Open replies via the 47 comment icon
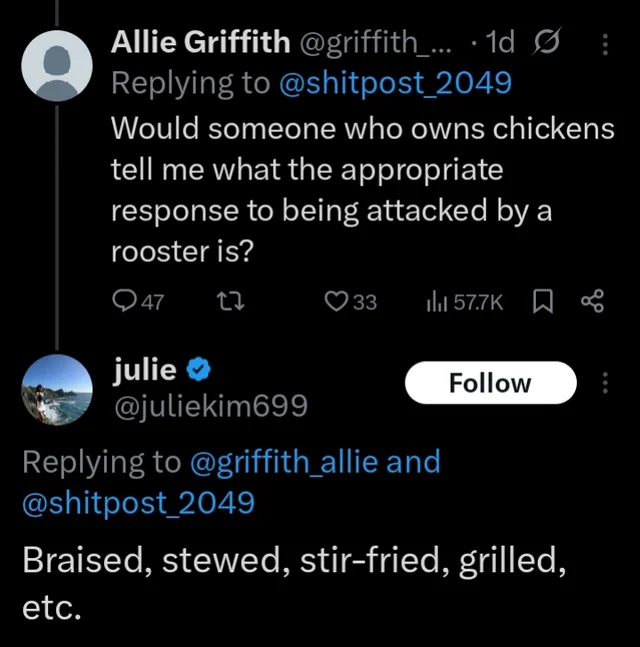This screenshot has height=647, width=640. pyautogui.click(x=138, y=301)
